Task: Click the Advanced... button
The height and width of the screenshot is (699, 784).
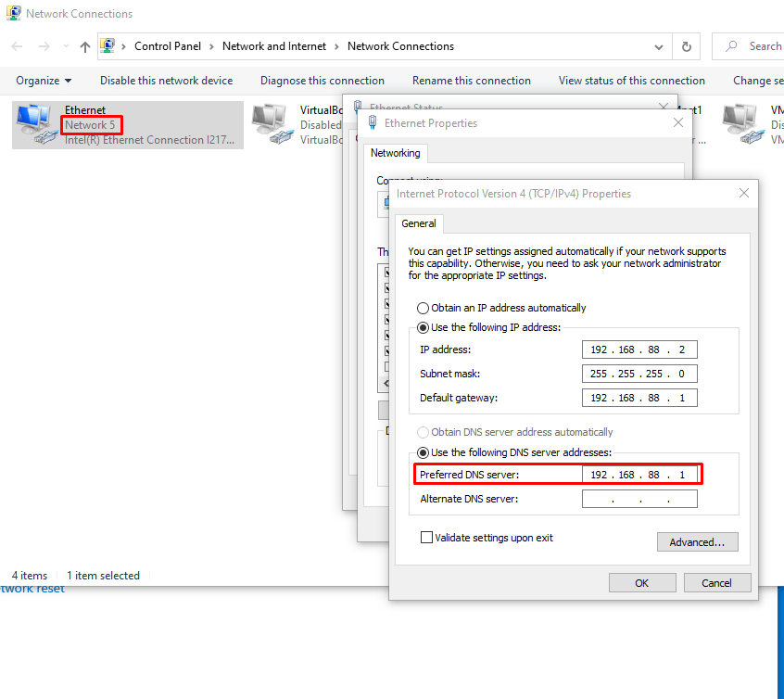Action: pos(697,542)
